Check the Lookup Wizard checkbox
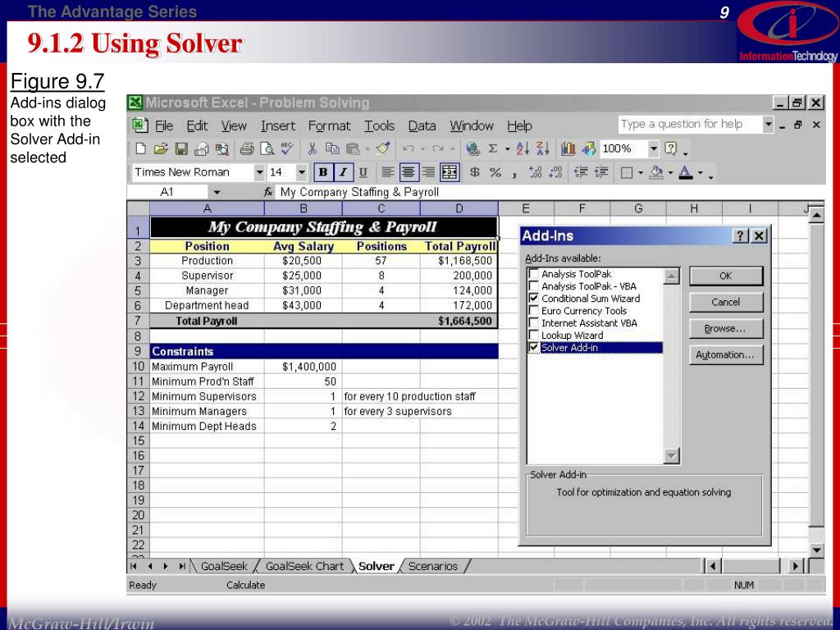840x630 pixels. tap(533, 336)
